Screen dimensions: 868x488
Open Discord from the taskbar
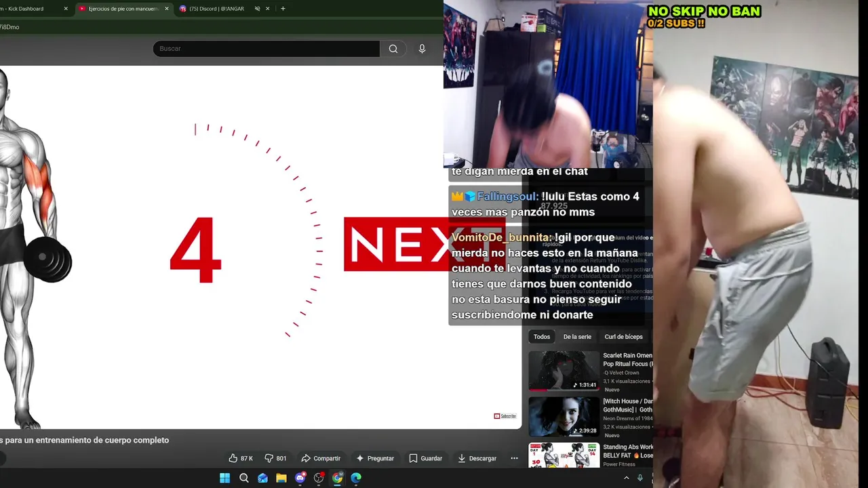pos(300,478)
